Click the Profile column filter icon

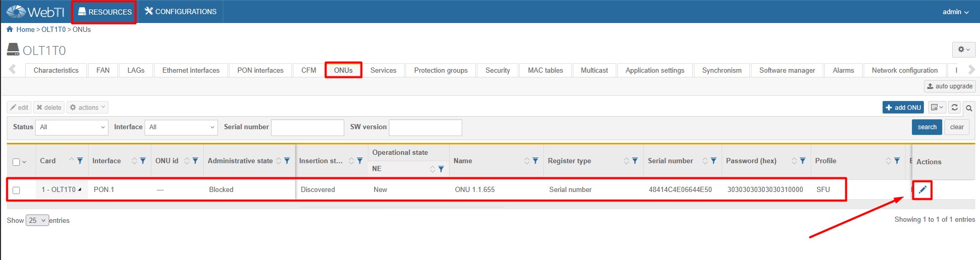897,161
